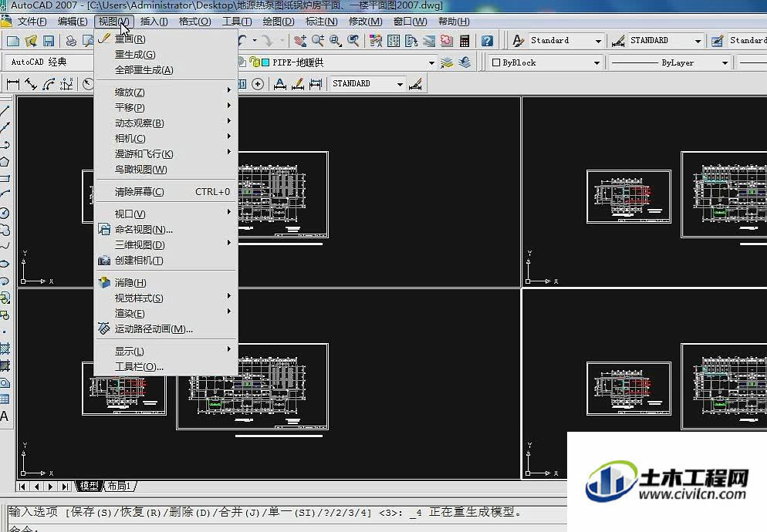The width and height of the screenshot is (767, 532).
Task: Click the Zoom realtime magnifier icon
Action: [x=318, y=41]
